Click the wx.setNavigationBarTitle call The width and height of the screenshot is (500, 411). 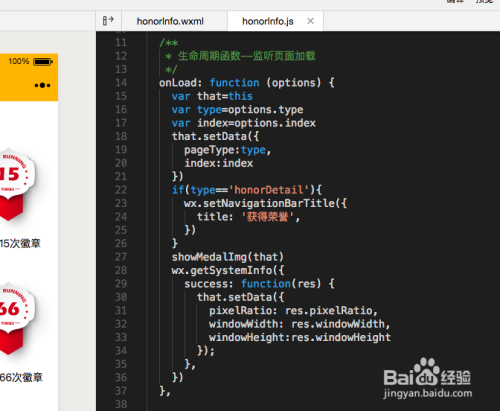click(x=265, y=203)
